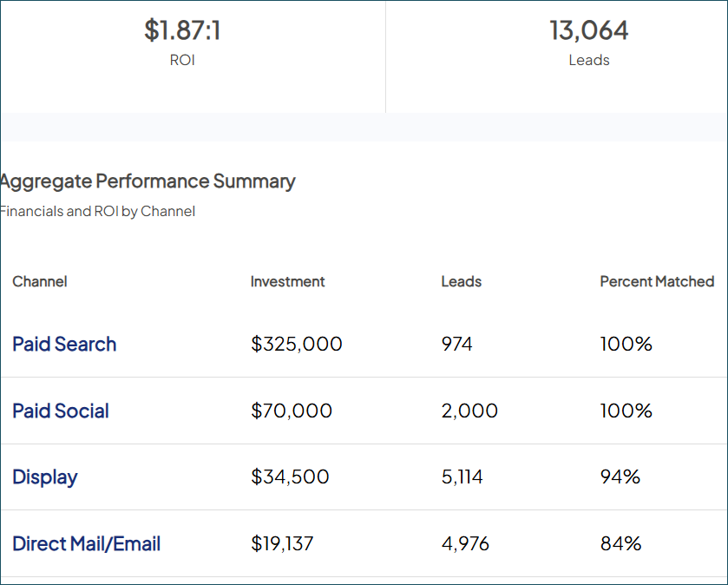Sort the table by Leads column

click(461, 281)
